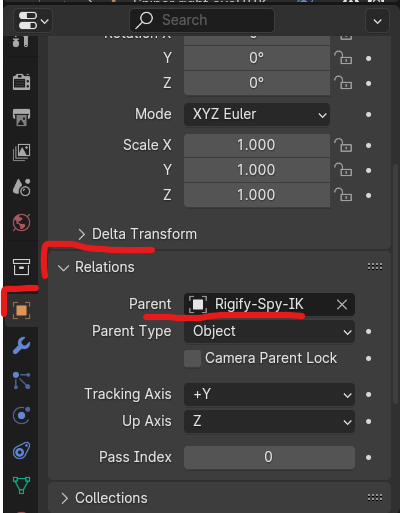Open the Object Constraints tab

pyautogui.click(x=22, y=451)
